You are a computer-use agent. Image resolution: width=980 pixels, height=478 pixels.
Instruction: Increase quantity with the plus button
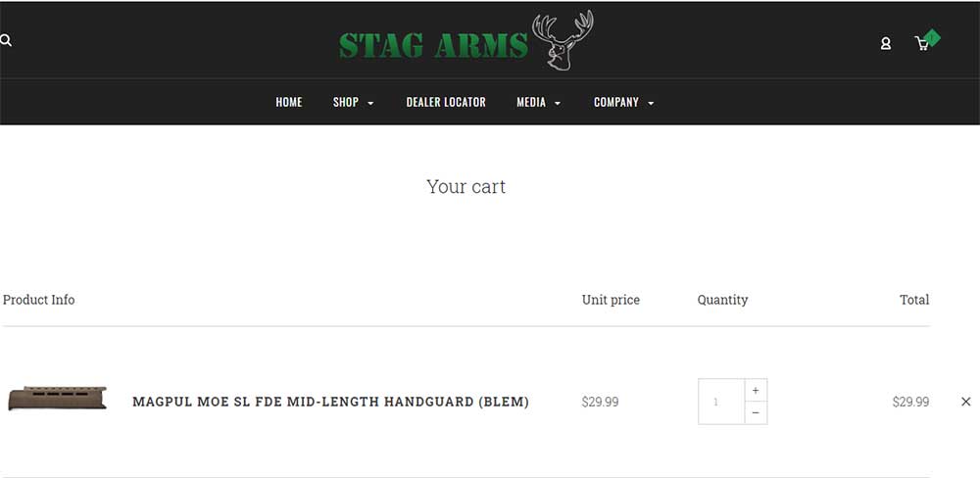[756, 390]
